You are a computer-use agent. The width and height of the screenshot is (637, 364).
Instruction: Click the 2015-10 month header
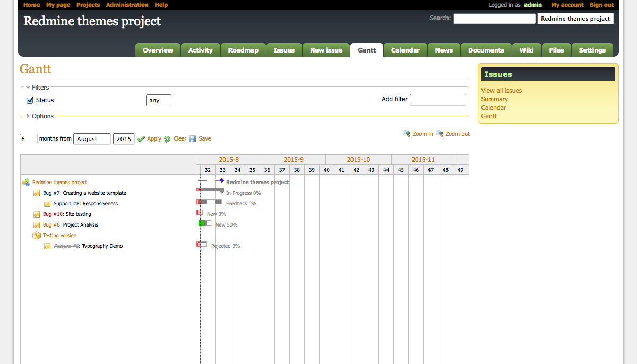[358, 160]
